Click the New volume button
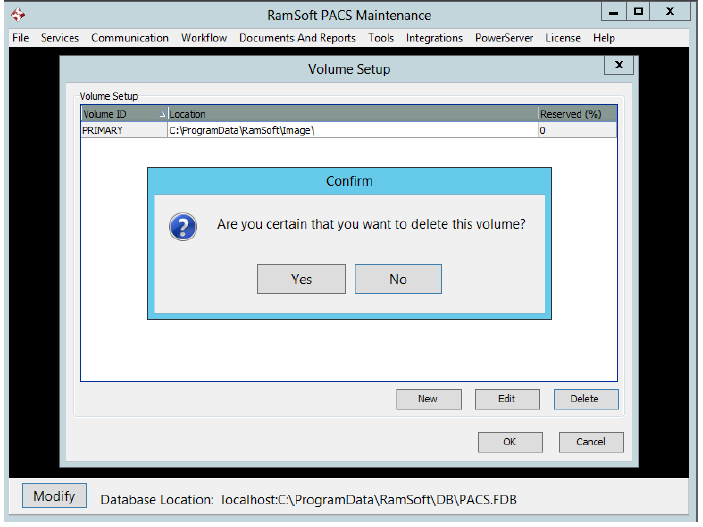This screenshot has height=527, width=703. 428,399
